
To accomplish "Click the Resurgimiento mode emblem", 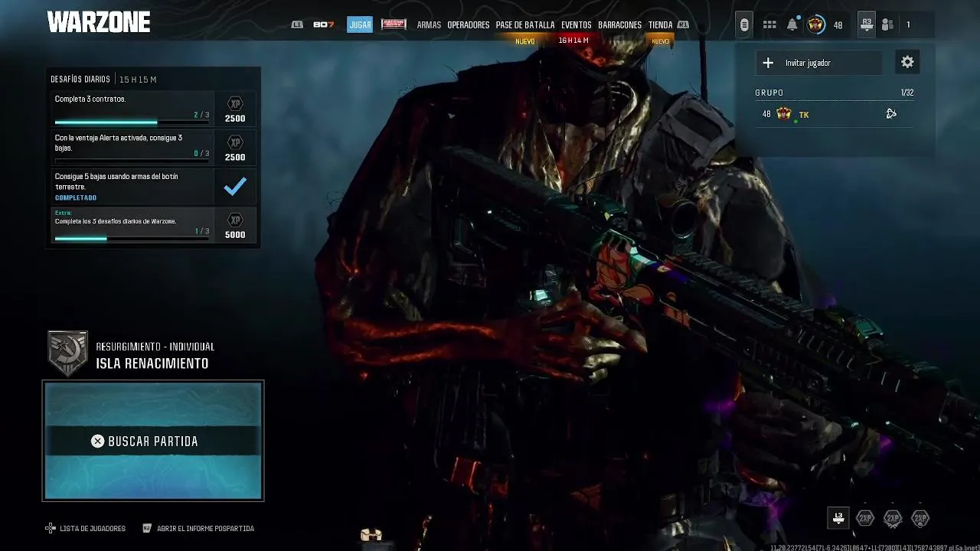I will 68,354.
